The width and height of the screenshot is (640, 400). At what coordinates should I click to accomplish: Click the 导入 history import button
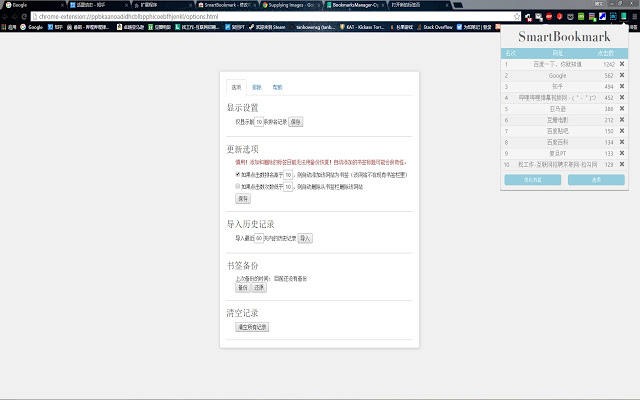point(305,238)
